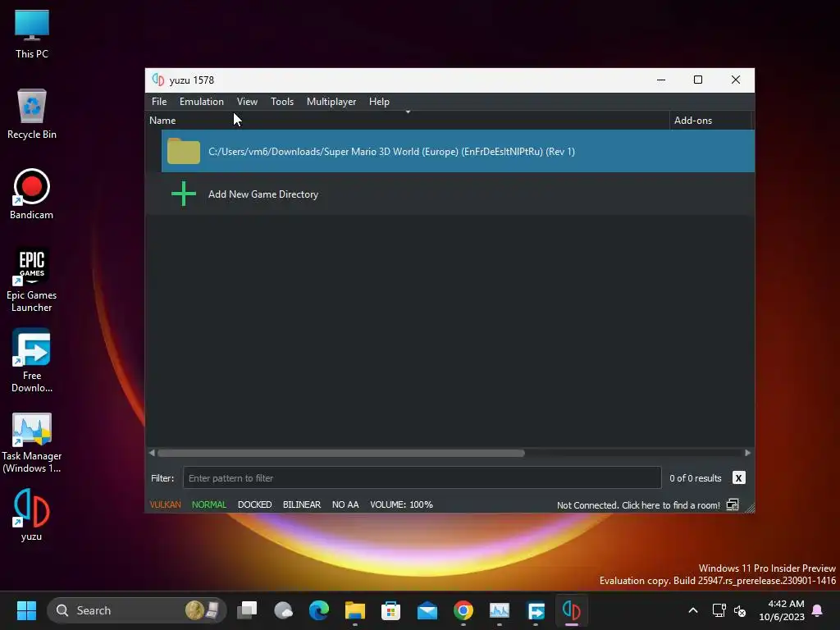Click the game list horizontal scrollbar thumb
Screen dimensions: 840x630
(x=340, y=453)
